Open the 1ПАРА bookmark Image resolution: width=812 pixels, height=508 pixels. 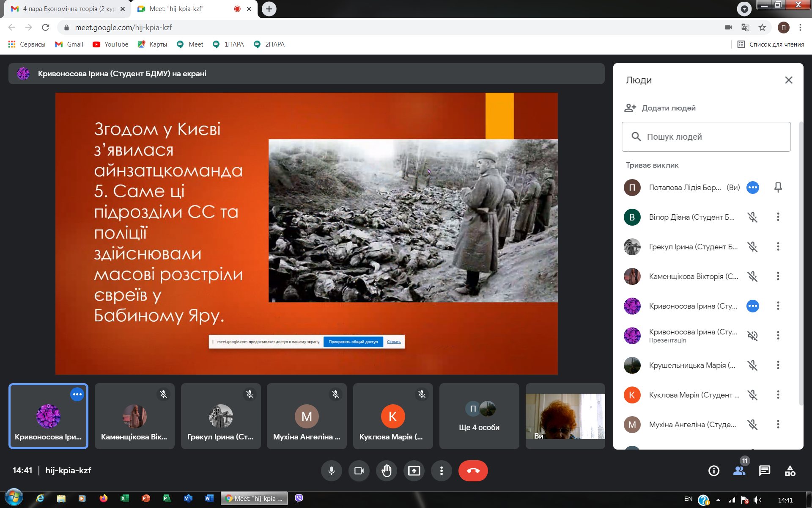(228, 44)
